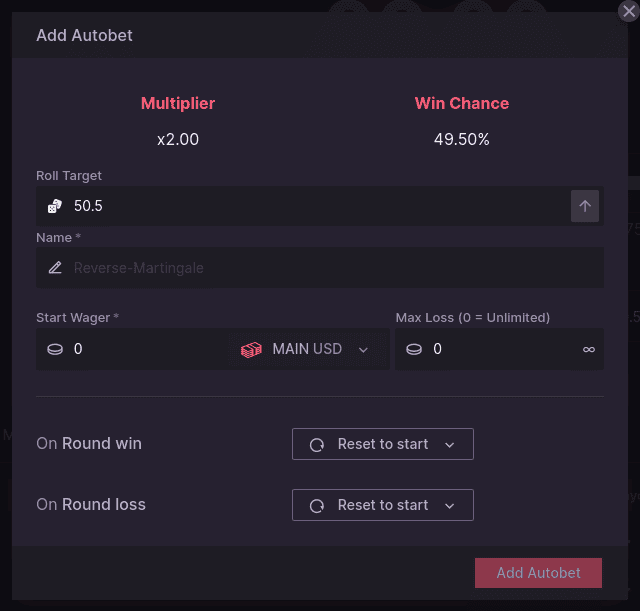The width and height of the screenshot is (640, 611).
Task: Set Max Loss to unlimited via infinity icon
Action: 589,349
